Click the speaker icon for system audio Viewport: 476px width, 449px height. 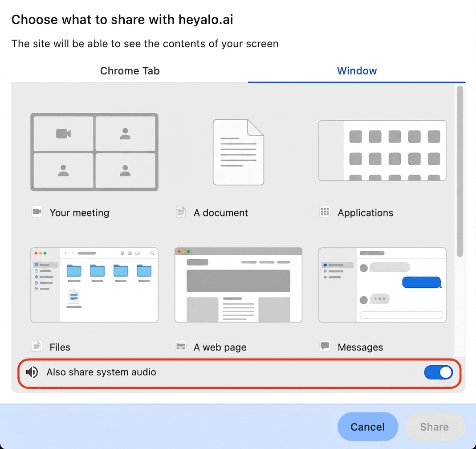click(32, 372)
